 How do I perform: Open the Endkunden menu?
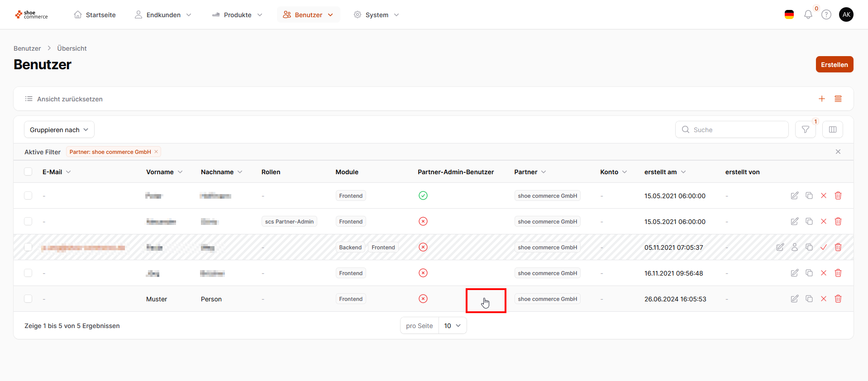(x=163, y=15)
